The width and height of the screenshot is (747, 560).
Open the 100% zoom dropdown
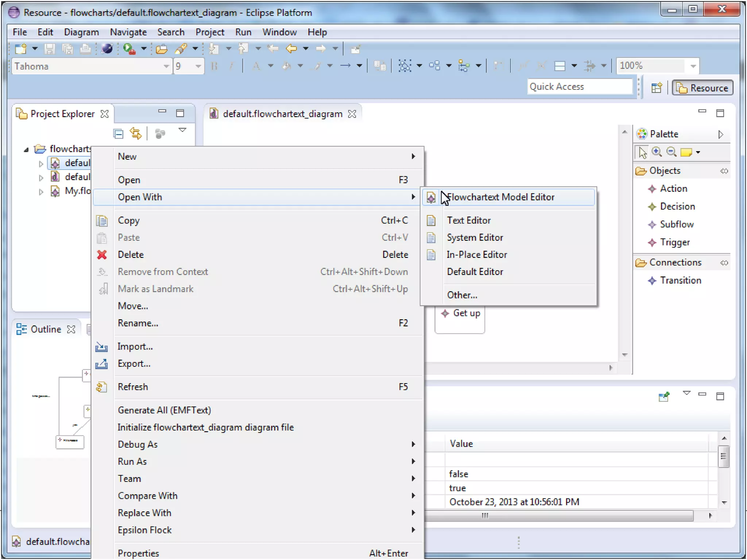[x=693, y=66]
